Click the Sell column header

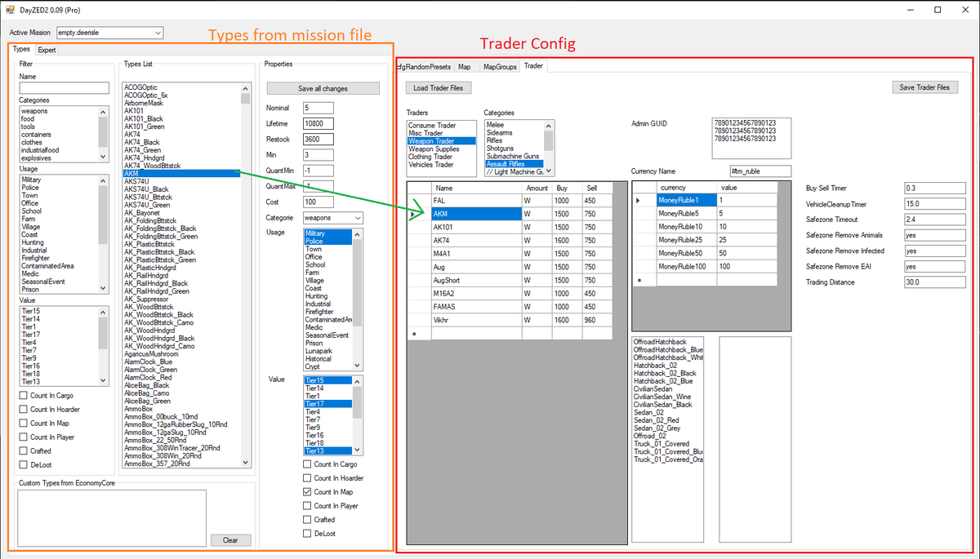(x=596, y=188)
